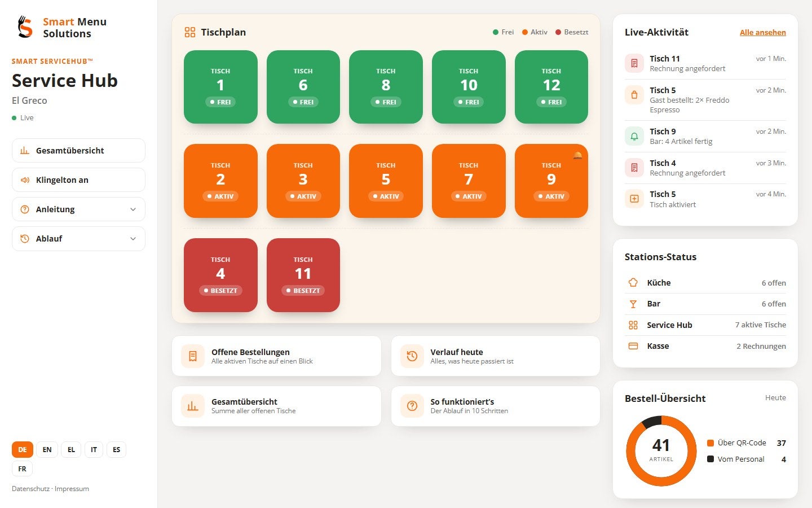Select the EL language option
Viewport: 812px width, 508px height.
71,450
